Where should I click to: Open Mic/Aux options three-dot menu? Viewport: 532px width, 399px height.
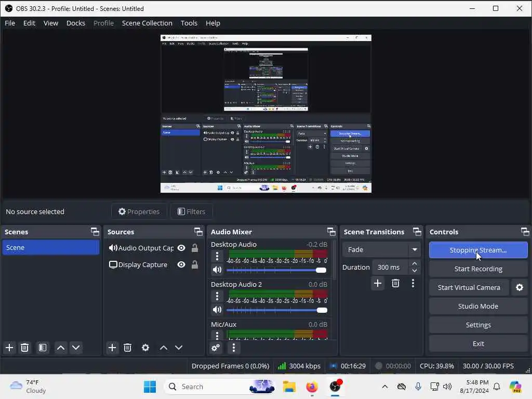[217, 336]
